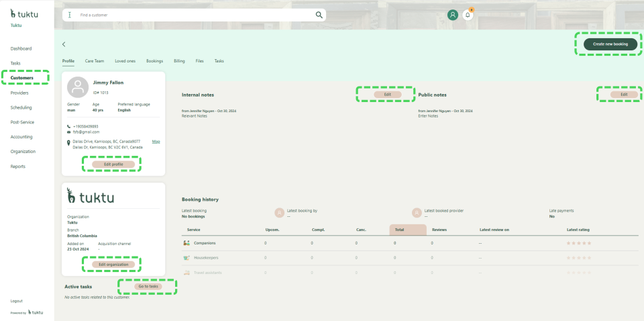Click the location pin beside address
The height and width of the screenshot is (321, 644).
coord(68,142)
